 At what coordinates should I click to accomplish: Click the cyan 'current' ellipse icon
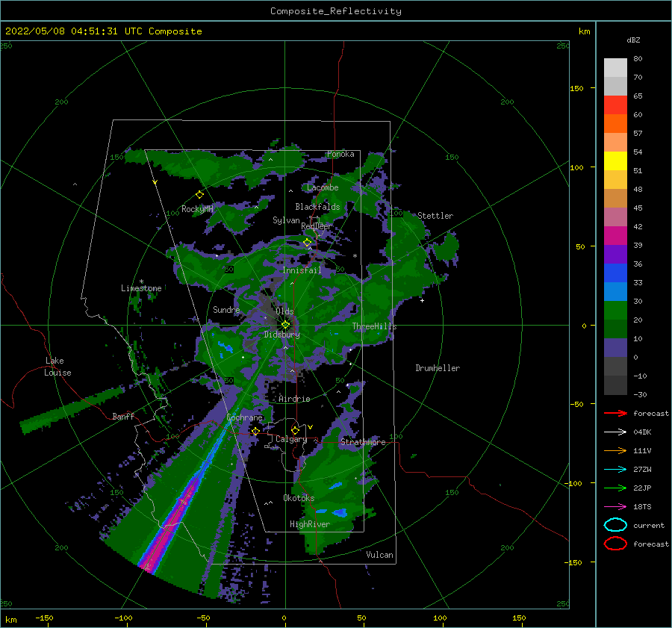[615, 525]
